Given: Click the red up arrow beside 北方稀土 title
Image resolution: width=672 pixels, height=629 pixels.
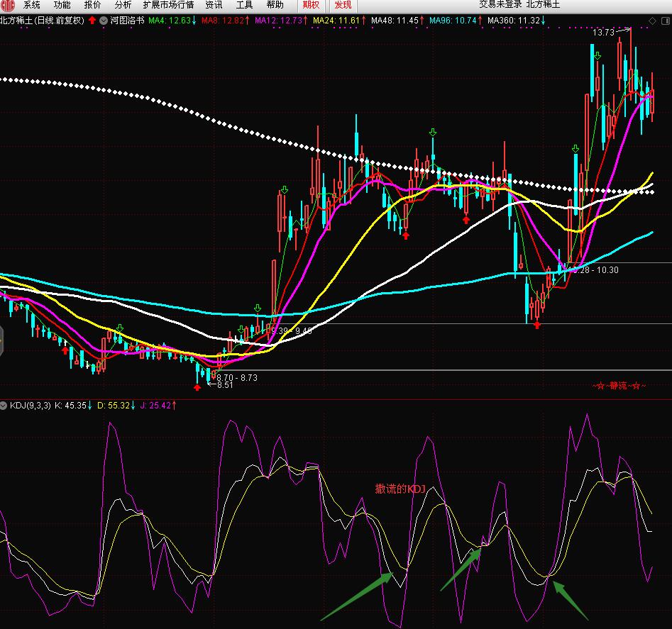Looking at the screenshot, I should click(92, 21).
